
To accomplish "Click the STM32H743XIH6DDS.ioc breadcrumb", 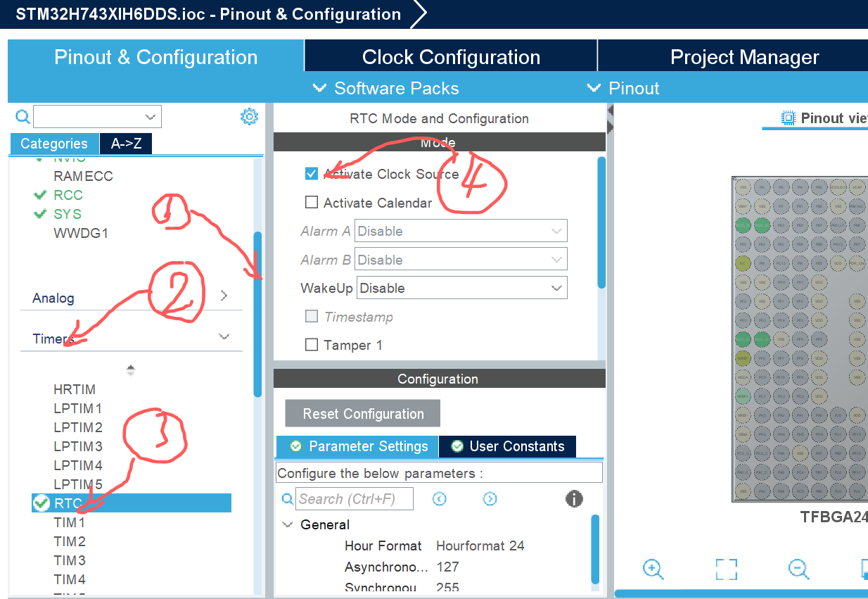I will (x=209, y=14).
